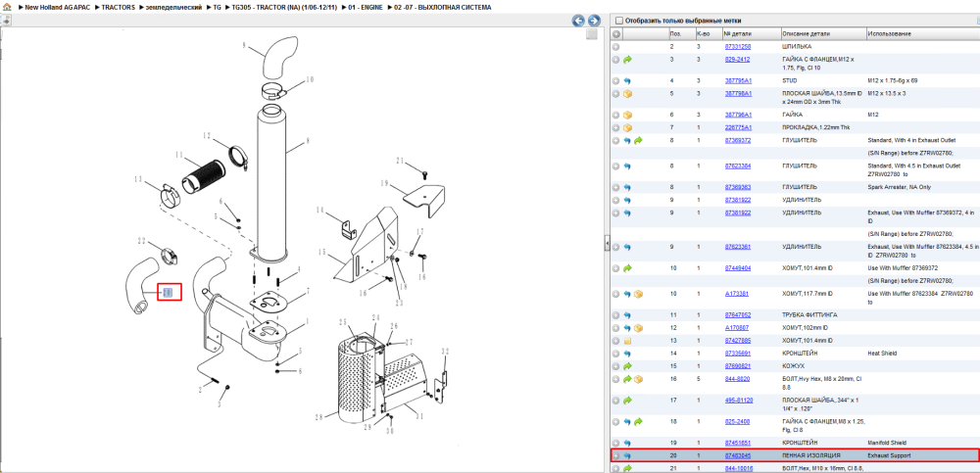Select callout 9 on the exhaust elbow
The height and width of the screenshot is (473, 980).
coord(244,44)
